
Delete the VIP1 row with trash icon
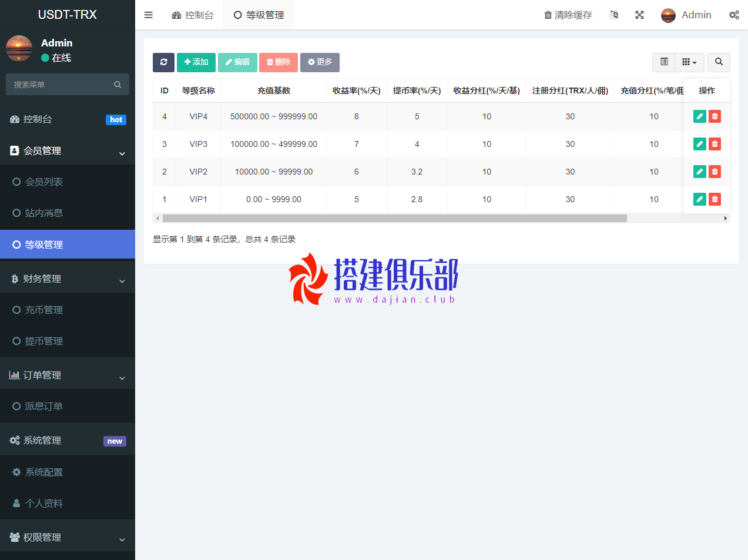[x=715, y=199]
